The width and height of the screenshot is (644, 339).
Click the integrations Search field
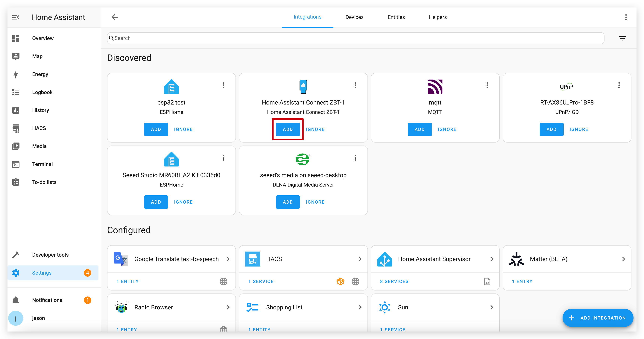(356, 38)
